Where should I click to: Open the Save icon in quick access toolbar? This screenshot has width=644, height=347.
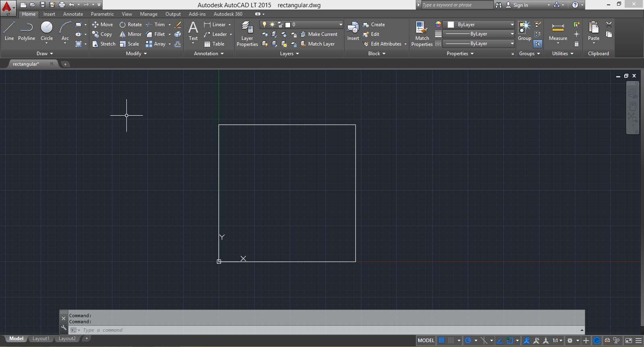[42, 5]
